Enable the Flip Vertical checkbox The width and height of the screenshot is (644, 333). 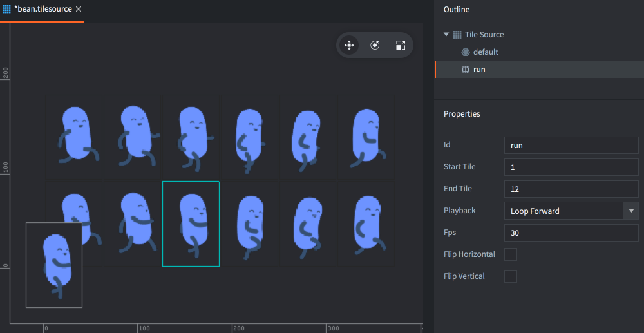(510, 276)
